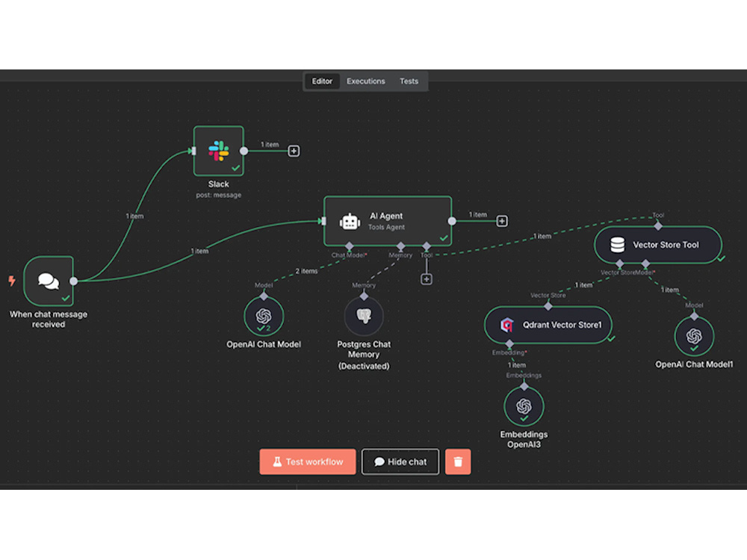
Task: Click the Test workflow button
Action: 308,461
